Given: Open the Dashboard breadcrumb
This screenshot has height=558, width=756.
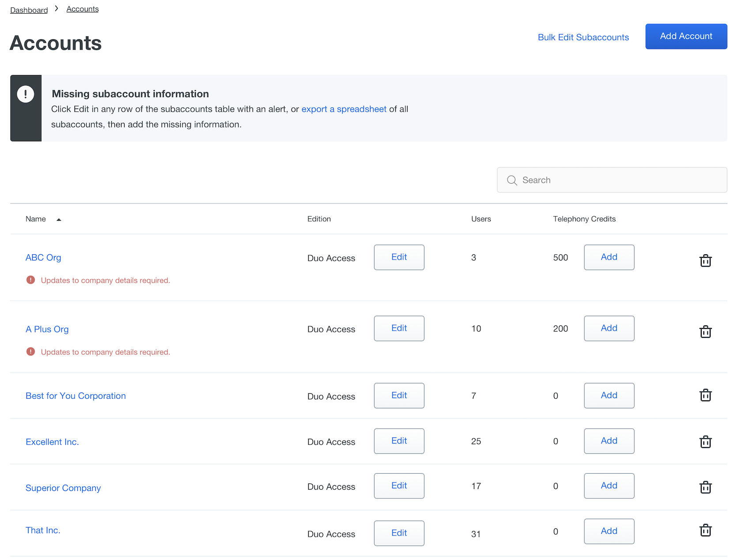Looking at the screenshot, I should pyautogui.click(x=29, y=10).
